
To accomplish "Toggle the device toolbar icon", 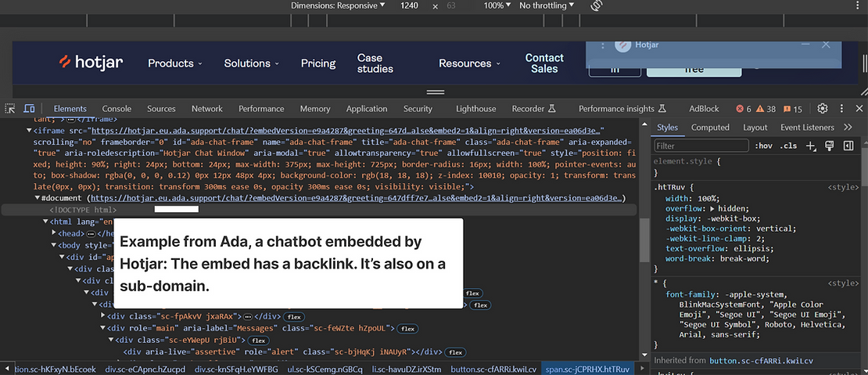I will coord(30,109).
